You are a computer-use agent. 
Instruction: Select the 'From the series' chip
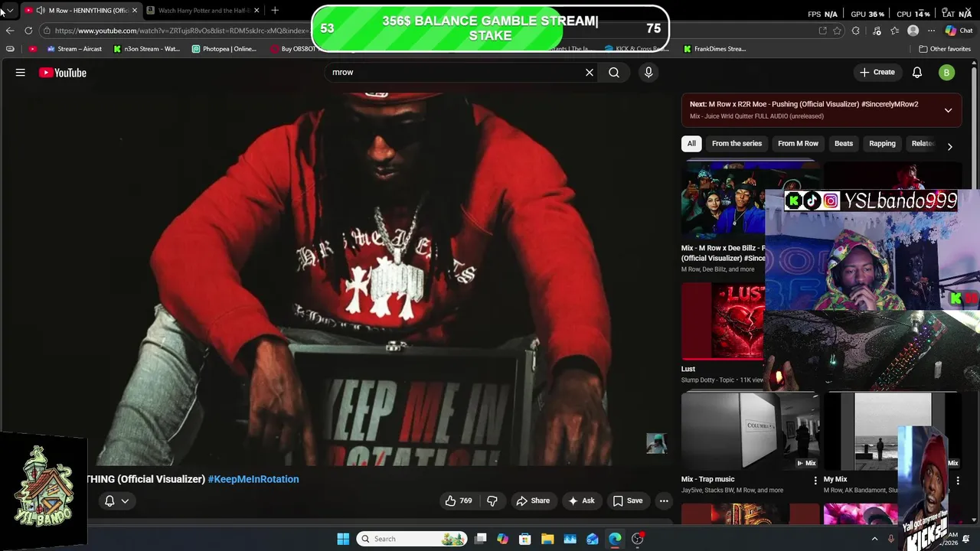(737, 143)
